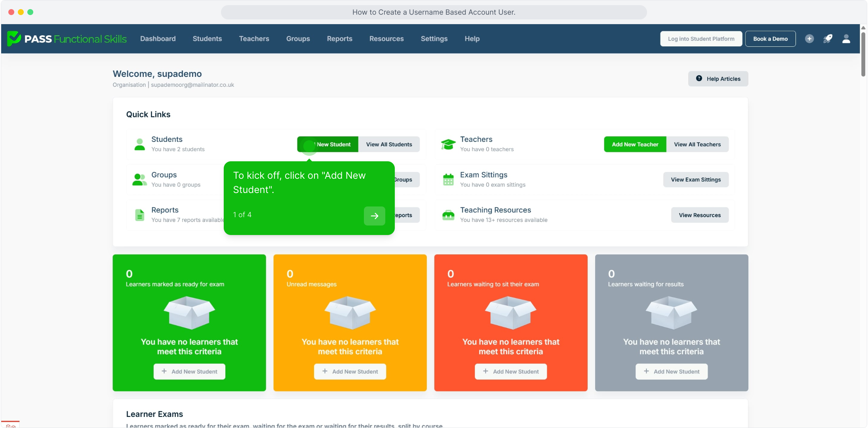This screenshot has height=428, width=868.
Task: Click the Teachers graduation cap icon
Action: coord(448,144)
